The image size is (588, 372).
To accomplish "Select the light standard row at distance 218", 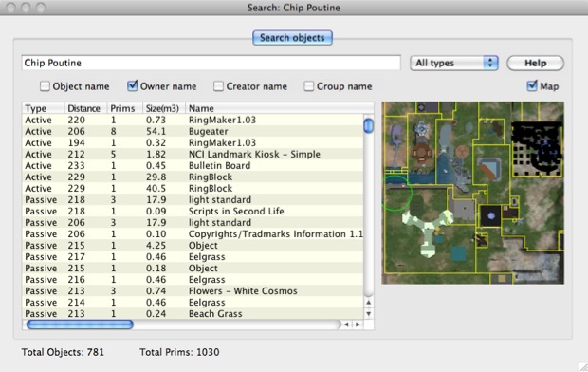I will click(x=193, y=199).
